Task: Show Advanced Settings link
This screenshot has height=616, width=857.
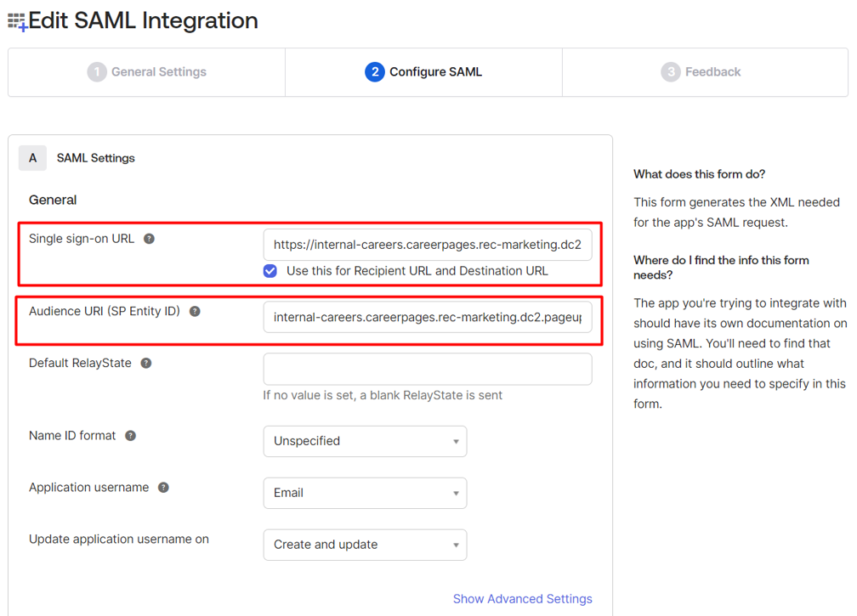Action: tap(522, 599)
